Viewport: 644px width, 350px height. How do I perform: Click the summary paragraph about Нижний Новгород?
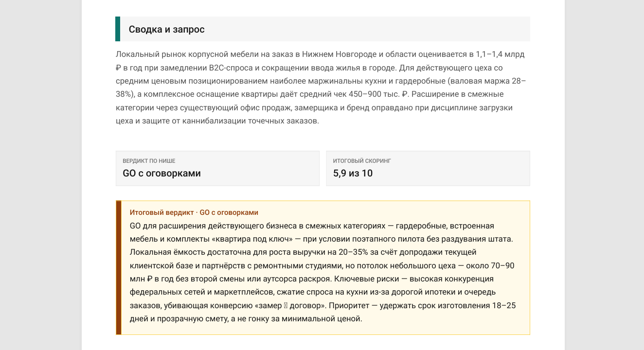click(321, 87)
